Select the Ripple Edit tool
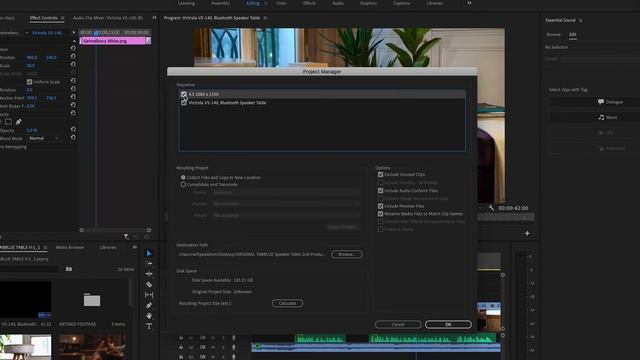The image size is (640, 360). (x=149, y=274)
